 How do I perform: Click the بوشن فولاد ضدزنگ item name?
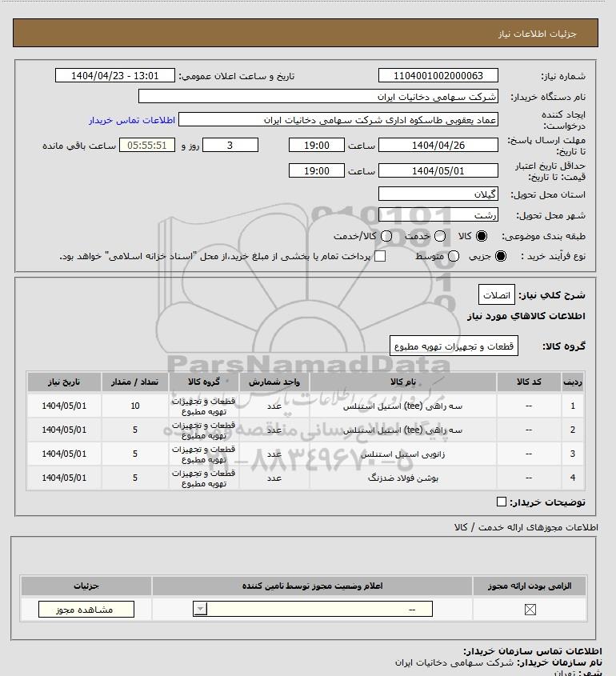(402, 478)
